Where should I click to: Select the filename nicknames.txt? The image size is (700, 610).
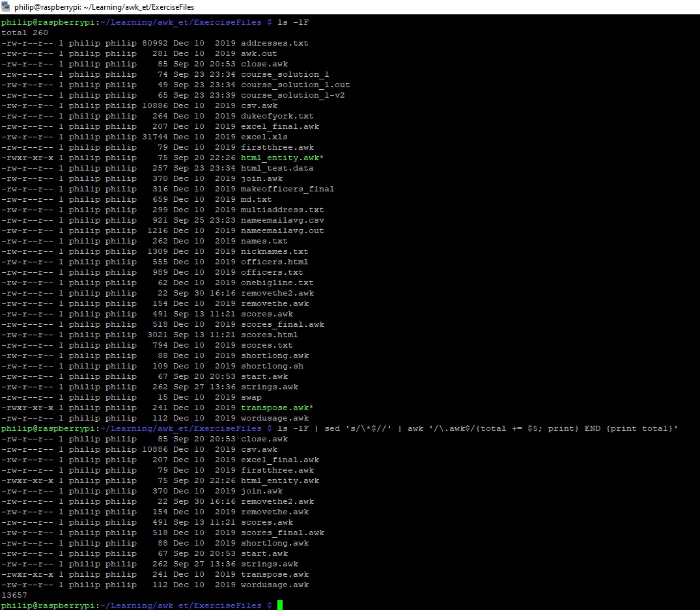tap(275, 251)
